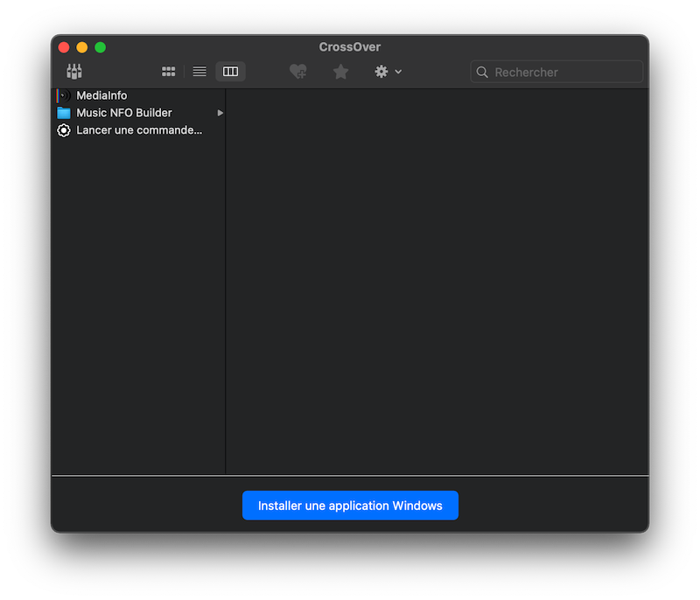Select the column view button
Image resolution: width=700 pixels, height=600 pixels.
coord(230,72)
